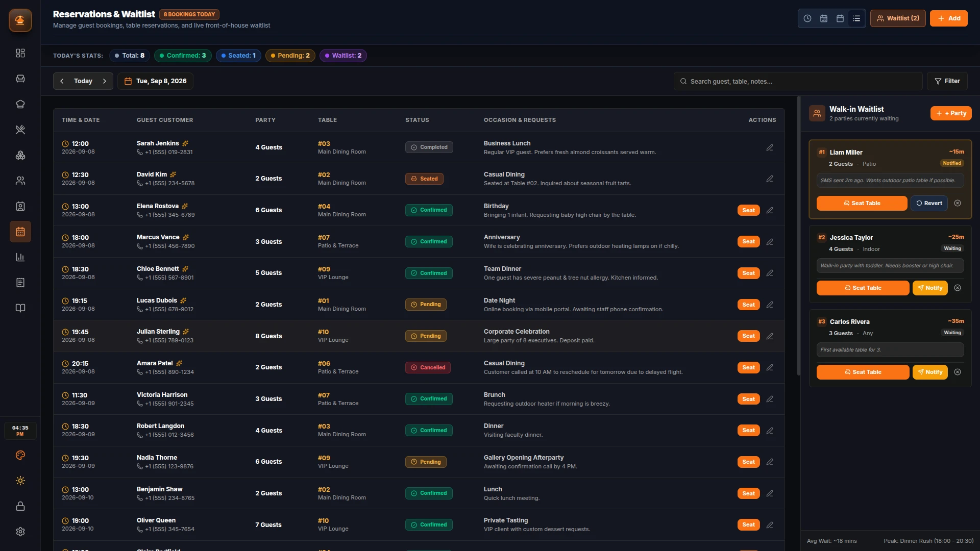Click the receipt icon in sidebar
The width and height of the screenshot is (980, 551).
[x=20, y=283]
